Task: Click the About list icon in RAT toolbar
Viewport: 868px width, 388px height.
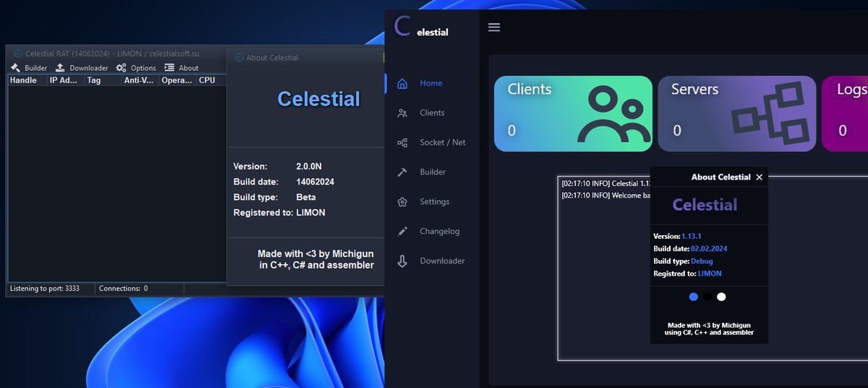Action: [x=169, y=68]
